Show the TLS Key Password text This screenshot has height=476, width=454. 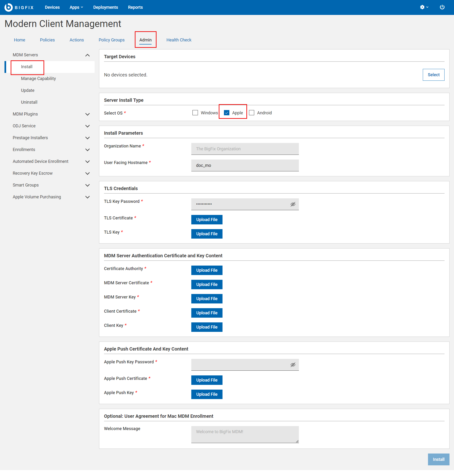coord(293,204)
